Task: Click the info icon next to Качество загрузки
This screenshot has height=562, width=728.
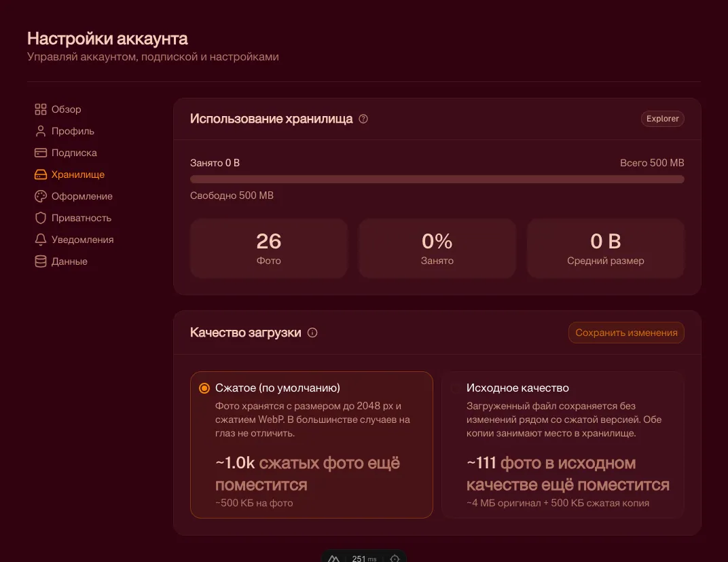Action: (312, 333)
